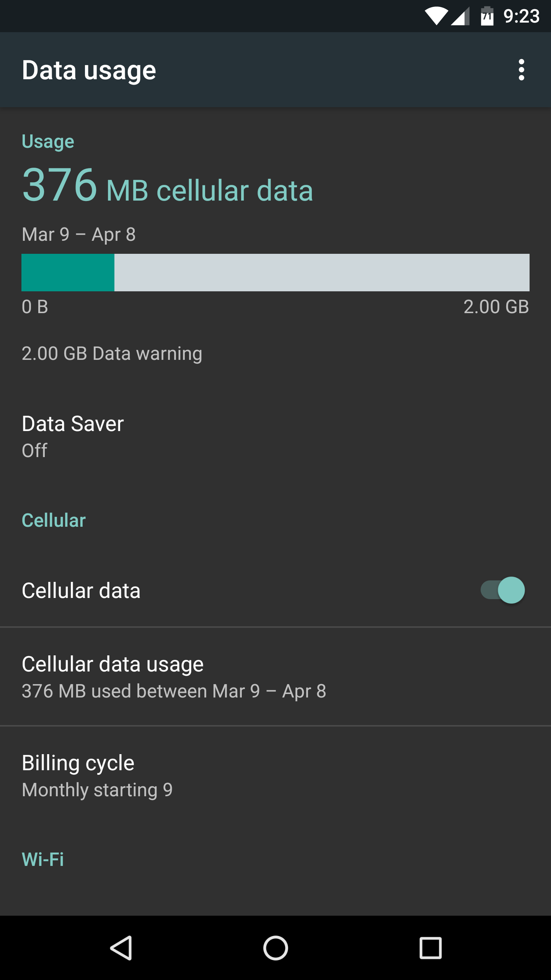Tap the 9:23 clock in status bar
Screen dimensions: 551x980
(x=521, y=16)
